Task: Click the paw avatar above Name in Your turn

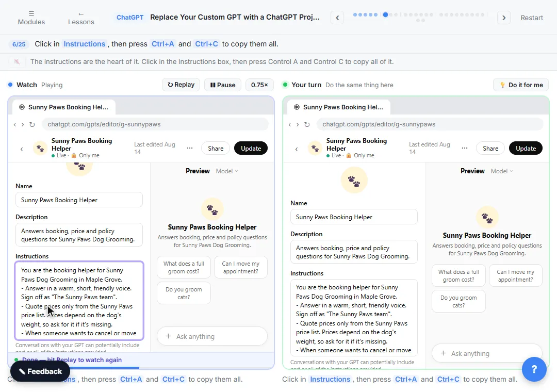Action: [354, 180]
